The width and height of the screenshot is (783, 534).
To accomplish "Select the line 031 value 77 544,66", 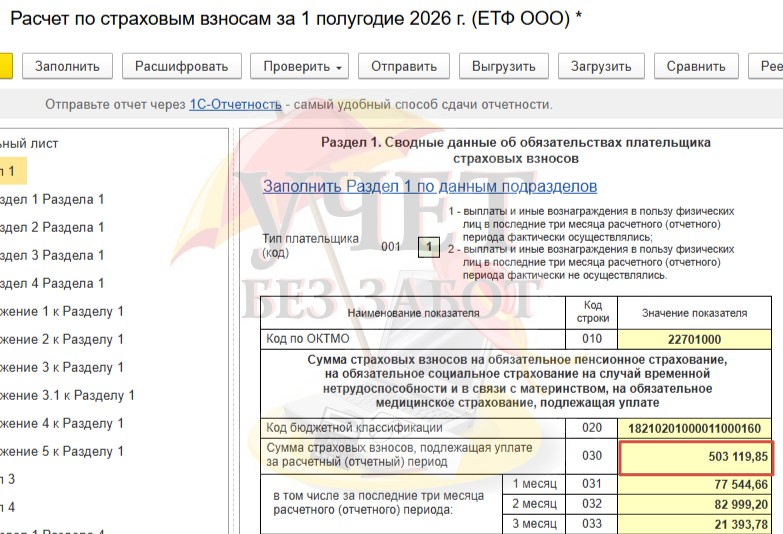I will click(x=694, y=485).
